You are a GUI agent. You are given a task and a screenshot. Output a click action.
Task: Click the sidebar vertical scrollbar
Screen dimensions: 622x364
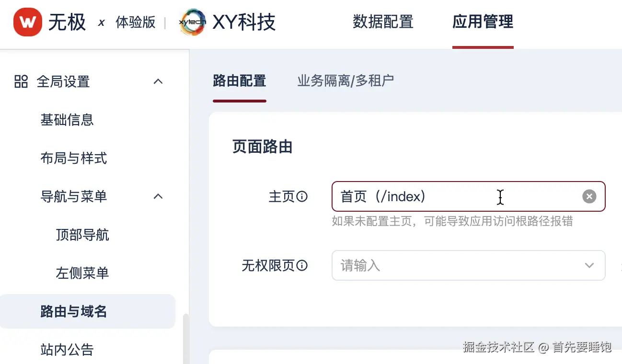[186, 338]
